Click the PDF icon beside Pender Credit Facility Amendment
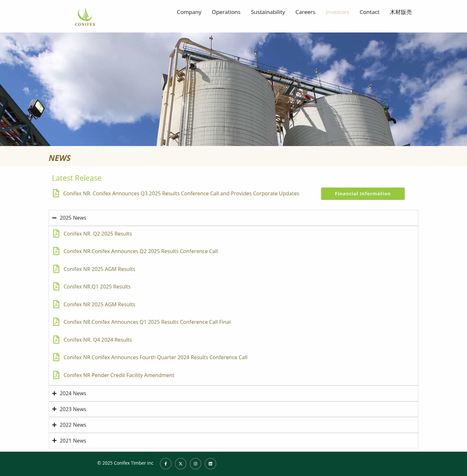The image size is (467, 476). [56, 375]
